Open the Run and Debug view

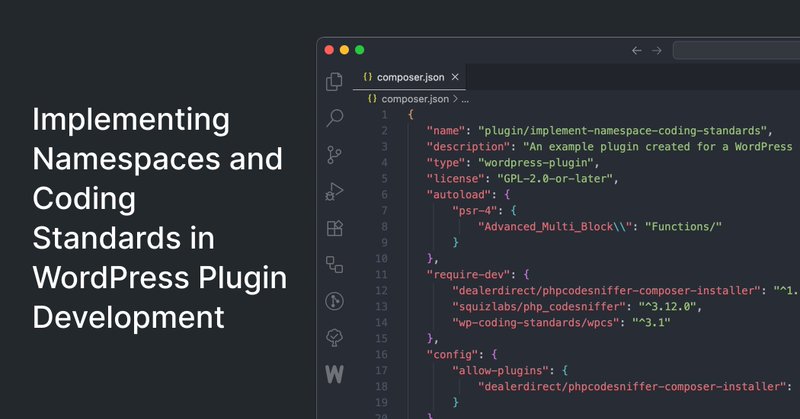[x=334, y=191]
